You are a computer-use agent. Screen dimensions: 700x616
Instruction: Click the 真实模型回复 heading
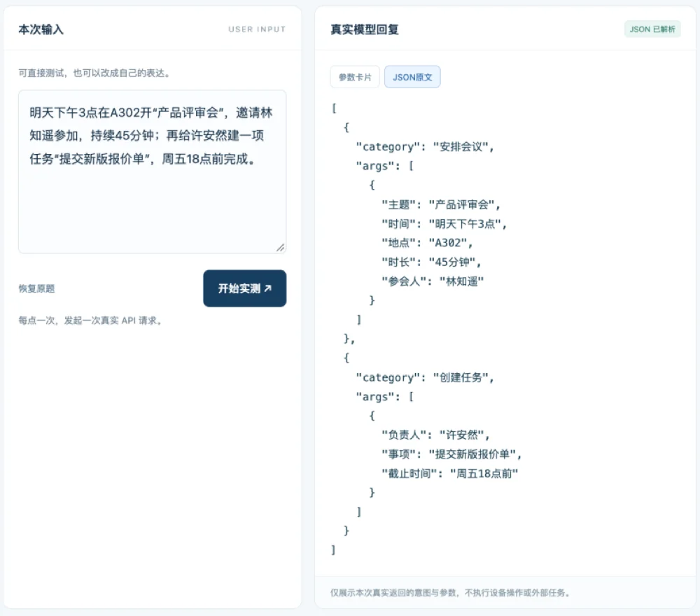(x=364, y=29)
